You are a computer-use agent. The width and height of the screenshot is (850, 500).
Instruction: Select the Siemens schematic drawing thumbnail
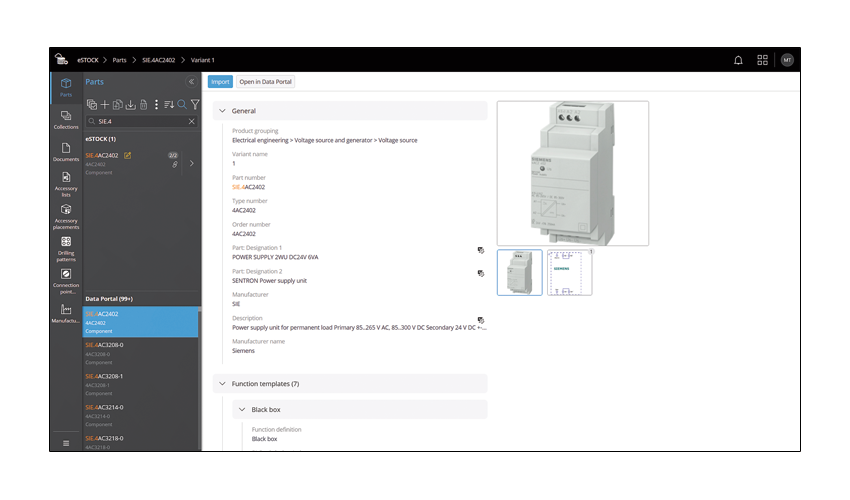click(x=570, y=272)
